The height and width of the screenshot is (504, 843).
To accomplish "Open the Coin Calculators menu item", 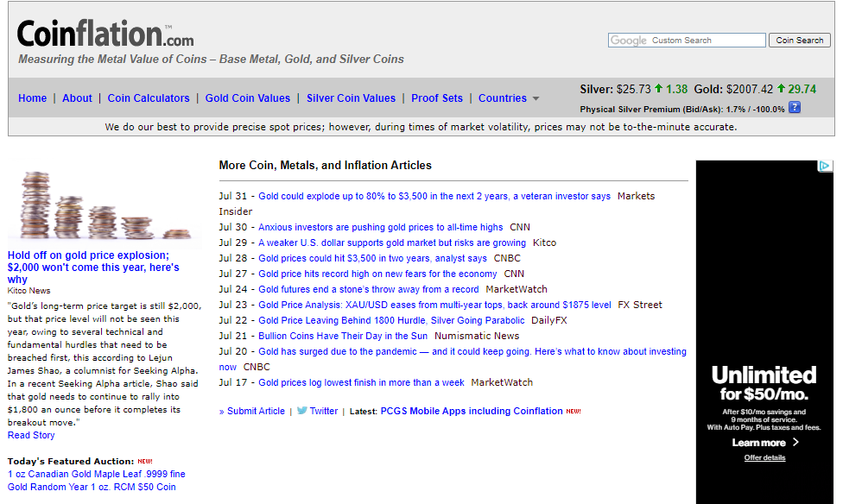I will tap(149, 98).
